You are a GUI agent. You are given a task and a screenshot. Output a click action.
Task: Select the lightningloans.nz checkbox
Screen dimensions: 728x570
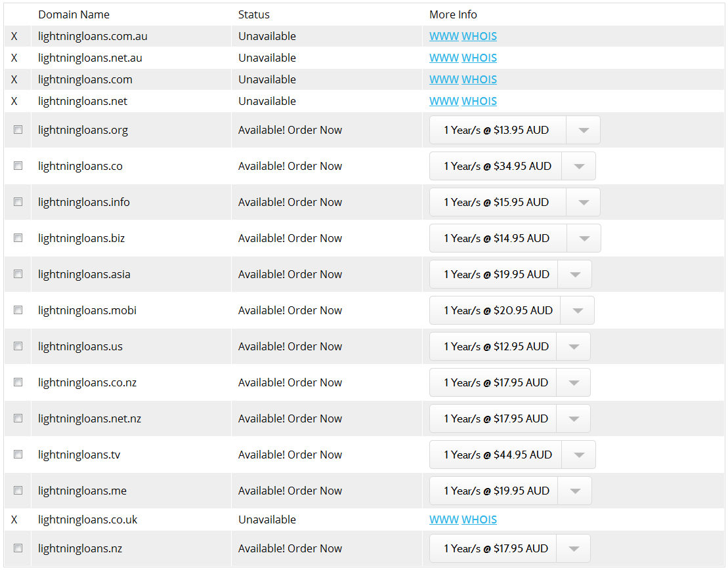click(x=18, y=548)
